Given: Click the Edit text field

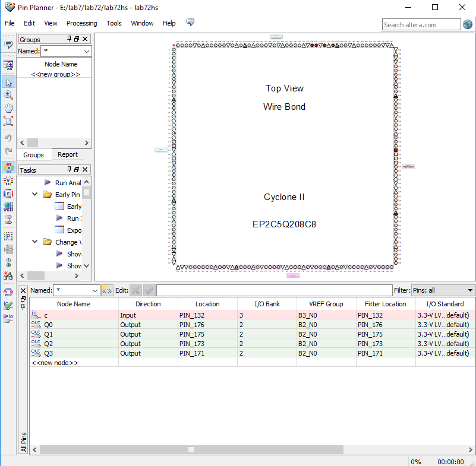Looking at the screenshot, I should coord(275,290).
